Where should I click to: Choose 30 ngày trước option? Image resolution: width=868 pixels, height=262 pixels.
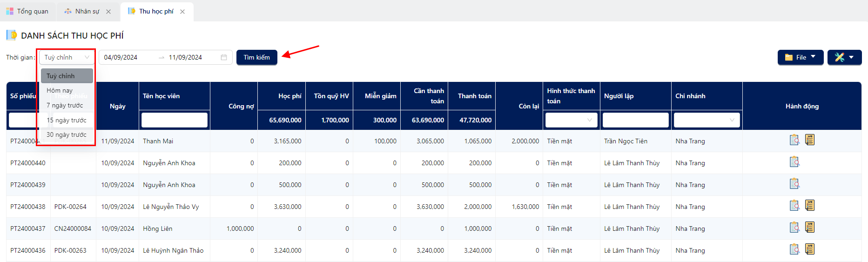pos(67,134)
